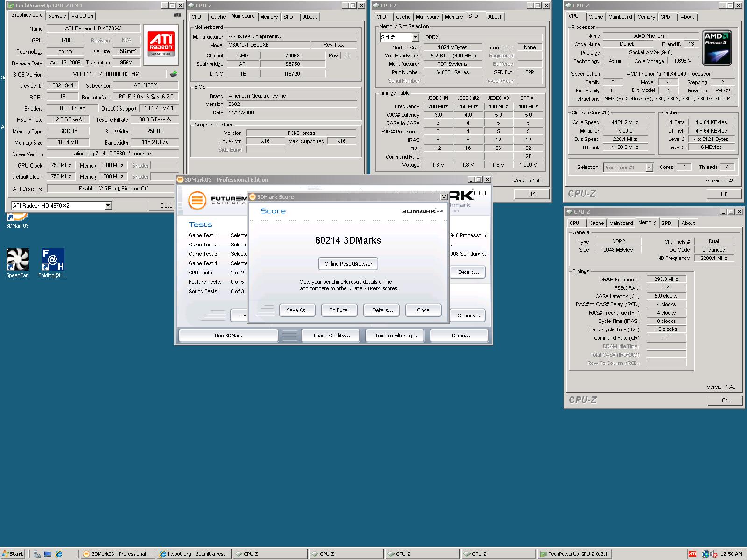Select the Graphics Card tab in GPU-Z
Viewport: 747px width, 560px height.
click(27, 15)
